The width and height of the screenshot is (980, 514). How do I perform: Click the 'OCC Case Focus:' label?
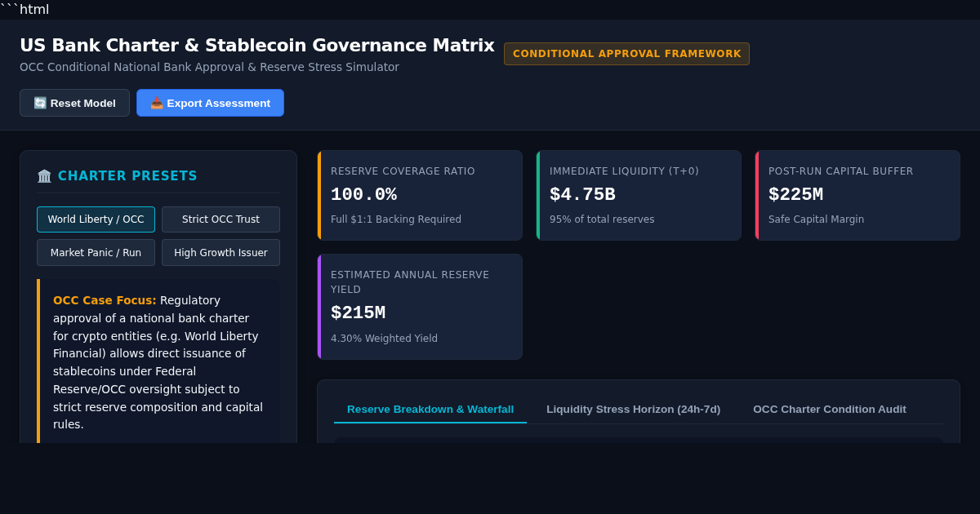click(x=105, y=300)
